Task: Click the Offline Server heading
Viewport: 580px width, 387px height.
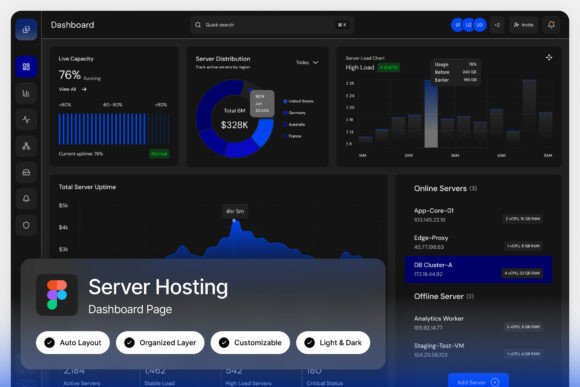Action: [x=439, y=296]
